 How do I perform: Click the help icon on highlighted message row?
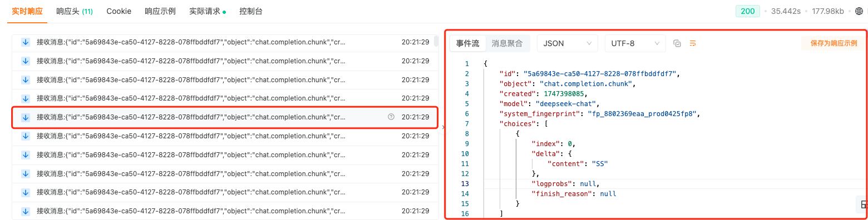[391, 117]
